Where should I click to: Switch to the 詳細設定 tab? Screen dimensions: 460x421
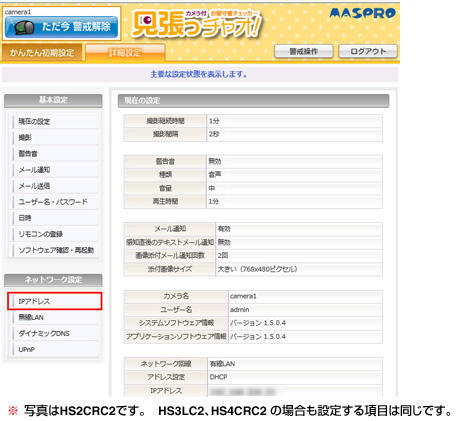tap(125, 53)
